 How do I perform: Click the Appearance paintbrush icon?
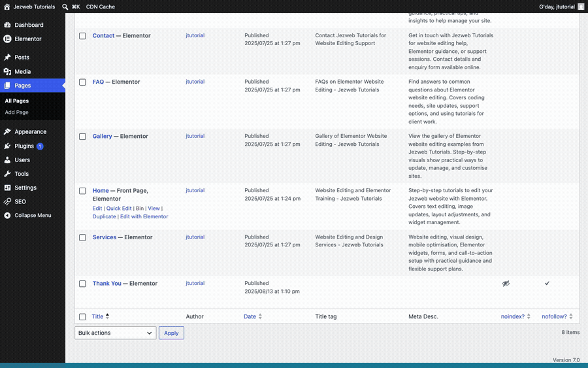[x=7, y=131]
